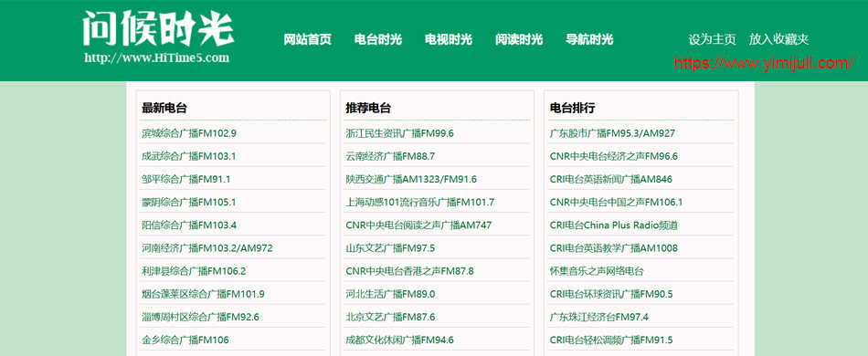This screenshot has height=356, width=868.
Task: Select 阅读时光 in the nav bar
Action: (519, 40)
